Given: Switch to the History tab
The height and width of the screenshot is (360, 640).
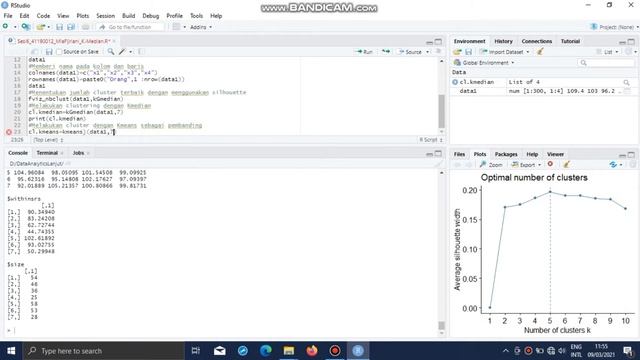Looking at the screenshot, I should point(503,41).
